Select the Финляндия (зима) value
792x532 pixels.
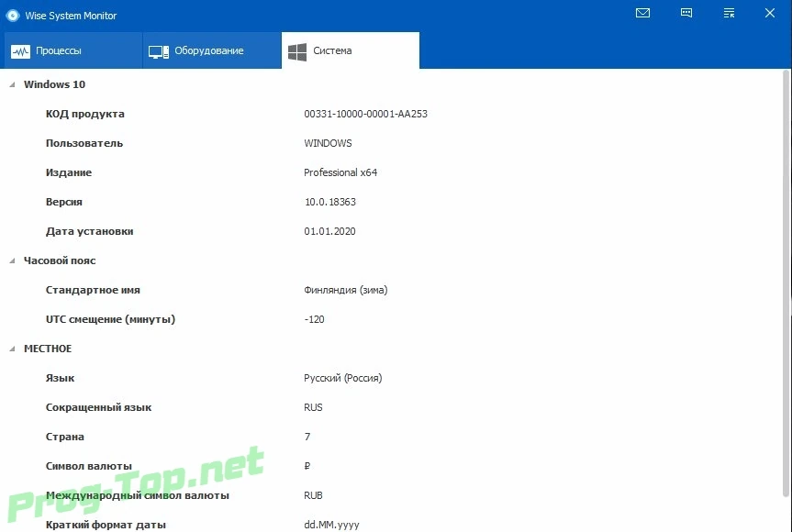tap(346, 290)
